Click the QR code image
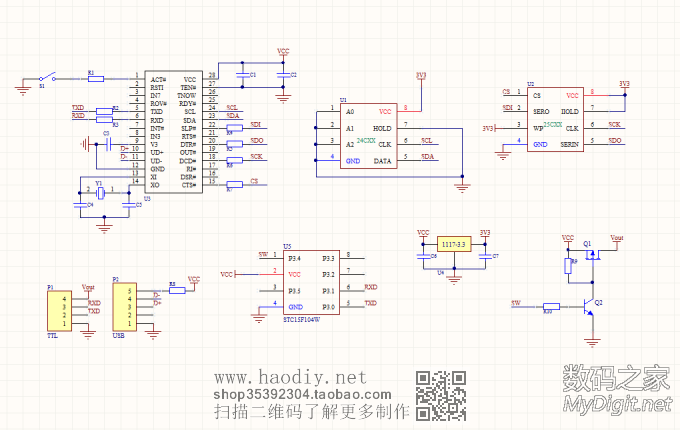This screenshot has height=430, width=680. point(440,394)
